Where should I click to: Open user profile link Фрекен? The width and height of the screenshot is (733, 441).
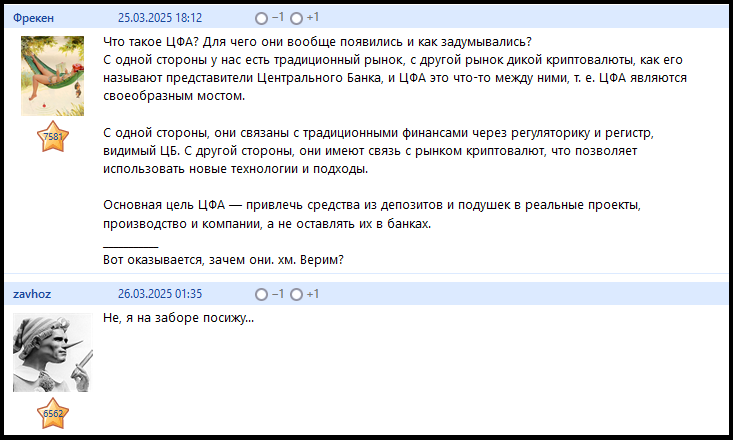tap(33, 18)
